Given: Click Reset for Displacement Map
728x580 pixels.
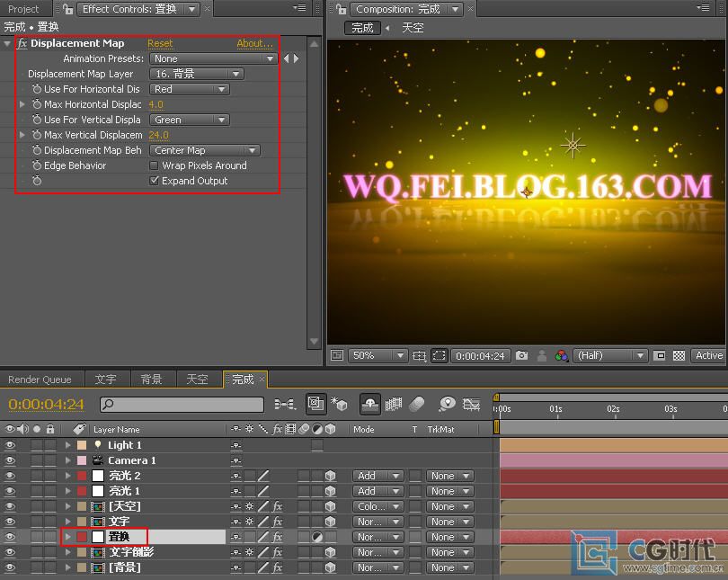Looking at the screenshot, I should [x=160, y=43].
